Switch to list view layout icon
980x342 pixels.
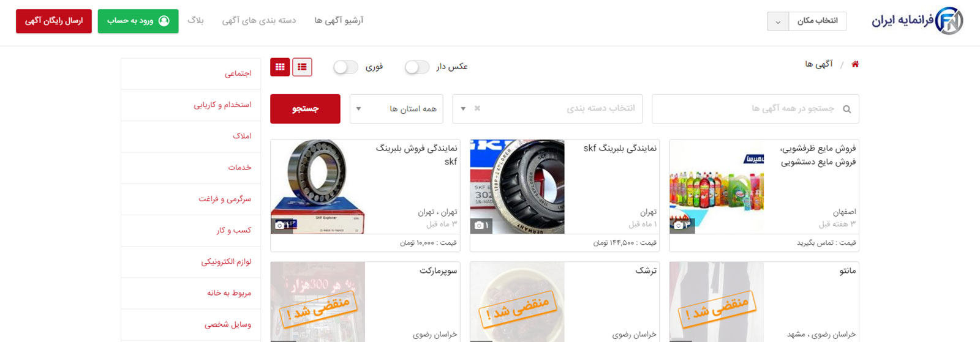coord(302,67)
